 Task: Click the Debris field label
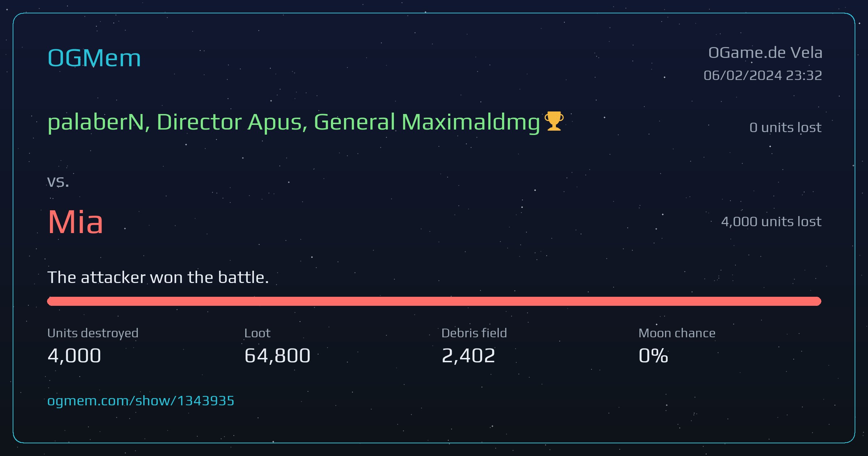tap(474, 333)
